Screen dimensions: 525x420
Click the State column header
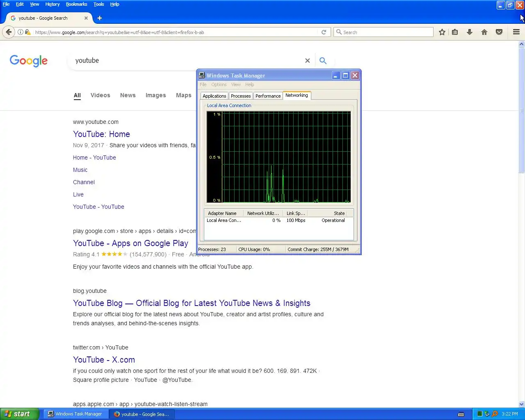327,213
